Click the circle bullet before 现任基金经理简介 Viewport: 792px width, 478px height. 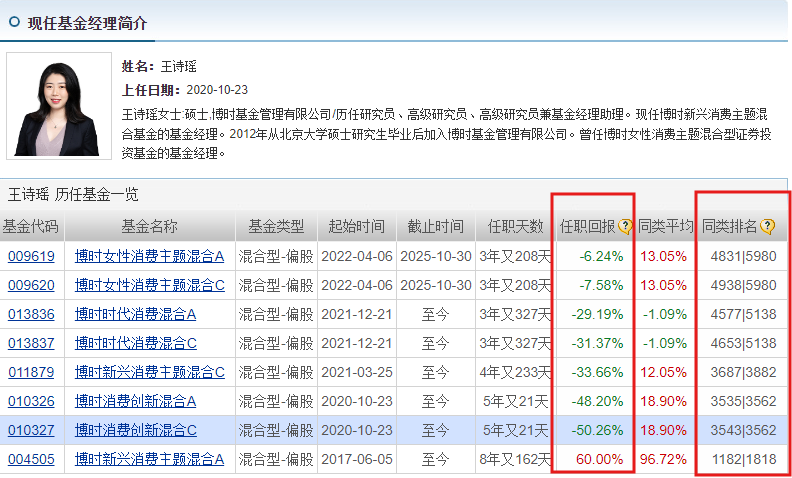(x=15, y=22)
